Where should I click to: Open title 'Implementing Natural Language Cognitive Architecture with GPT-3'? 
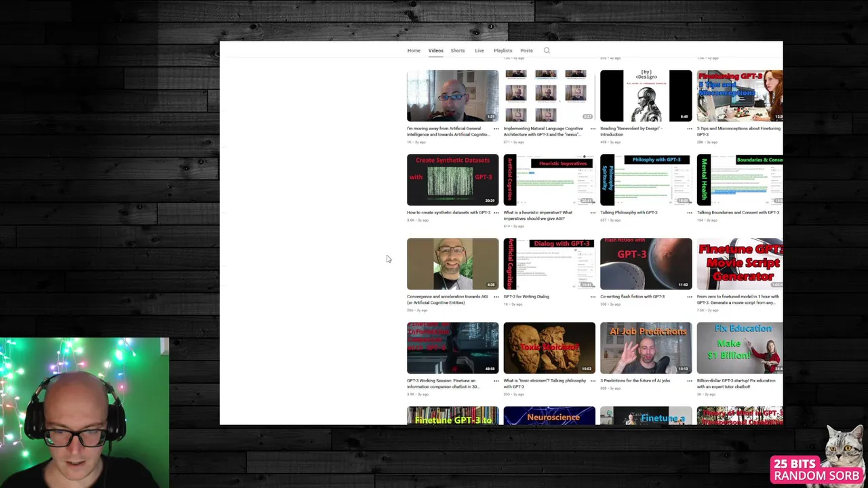543,131
